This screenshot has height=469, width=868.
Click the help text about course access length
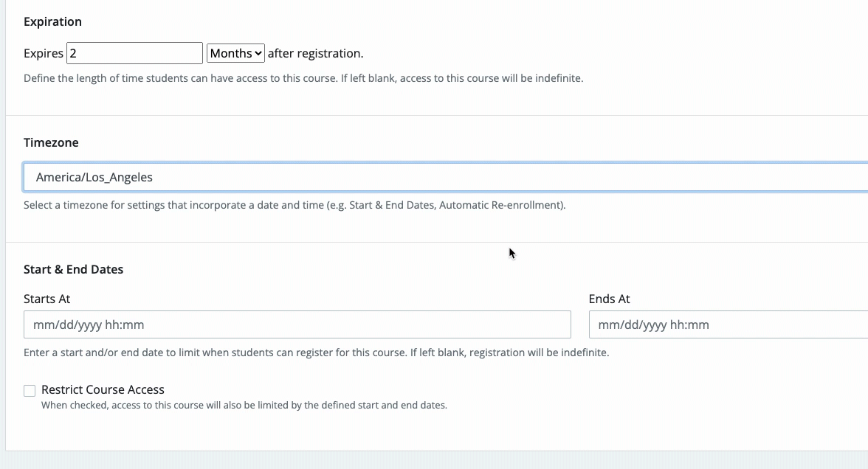[303, 77]
